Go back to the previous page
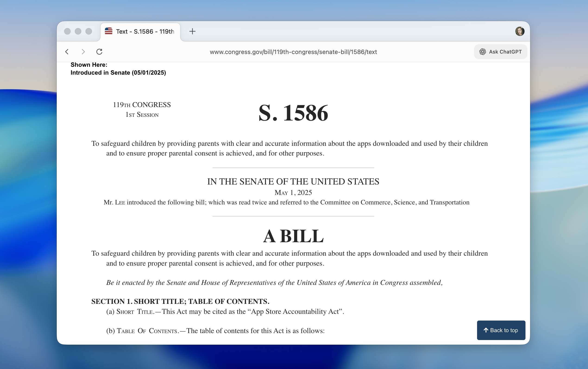Image resolution: width=588 pixels, height=369 pixels. click(x=66, y=51)
